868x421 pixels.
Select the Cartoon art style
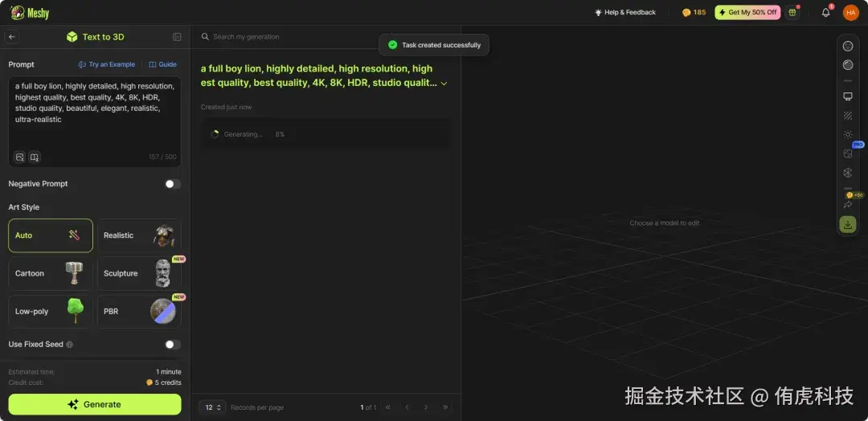(51, 273)
